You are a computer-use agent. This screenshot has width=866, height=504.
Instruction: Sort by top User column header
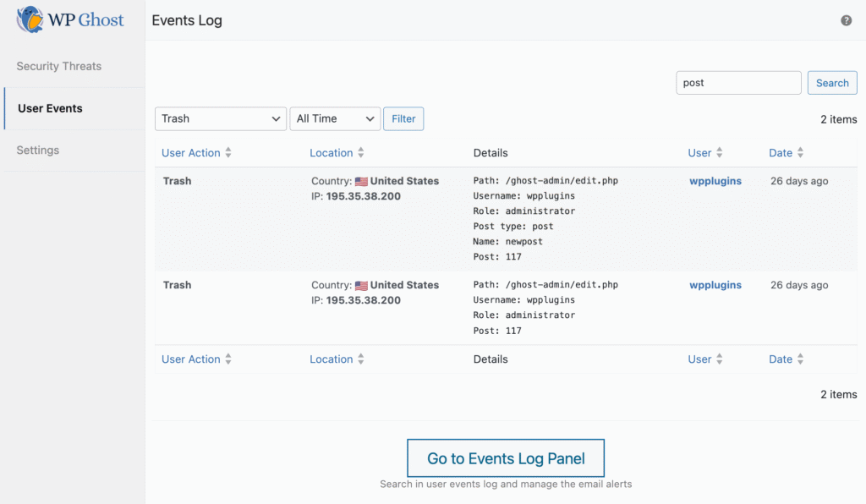pyautogui.click(x=699, y=153)
